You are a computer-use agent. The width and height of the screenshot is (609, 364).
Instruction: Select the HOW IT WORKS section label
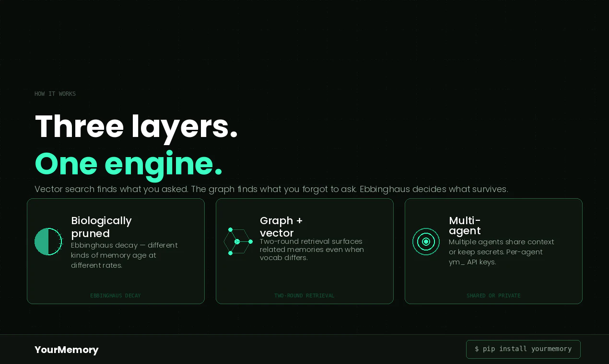click(55, 94)
